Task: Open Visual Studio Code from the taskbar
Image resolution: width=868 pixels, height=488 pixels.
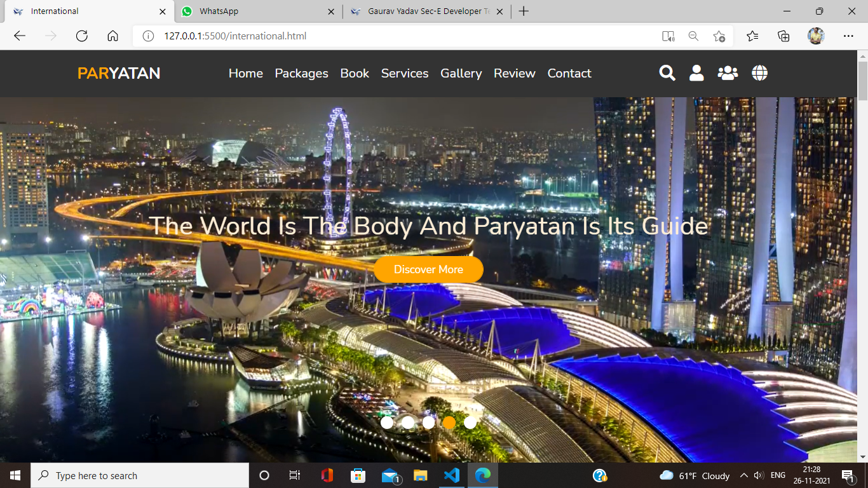Action: pos(451,475)
